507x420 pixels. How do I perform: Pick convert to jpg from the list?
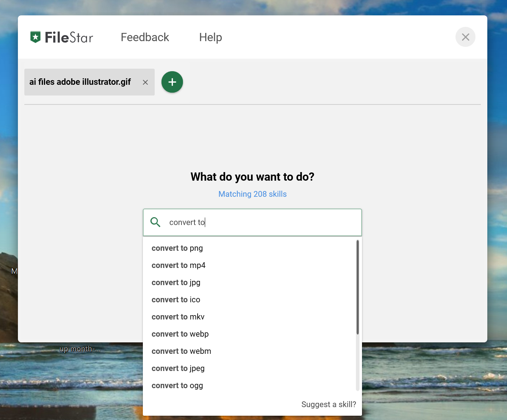[250, 283]
